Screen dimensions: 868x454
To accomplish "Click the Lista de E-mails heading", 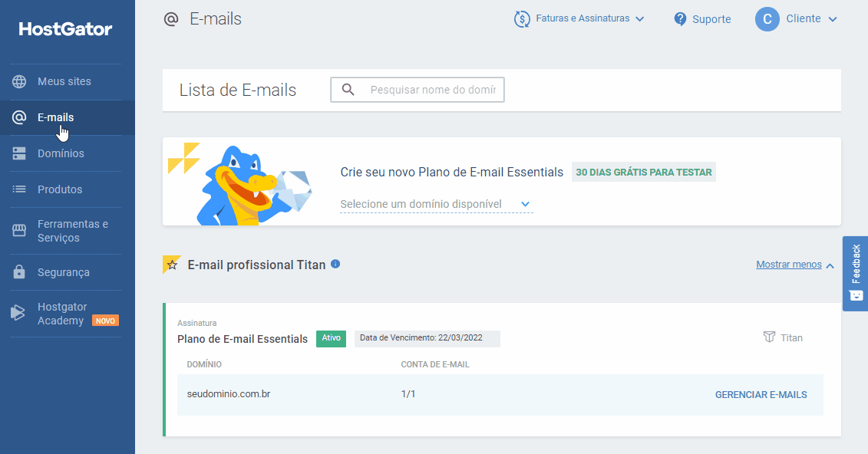I will (x=238, y=90).
